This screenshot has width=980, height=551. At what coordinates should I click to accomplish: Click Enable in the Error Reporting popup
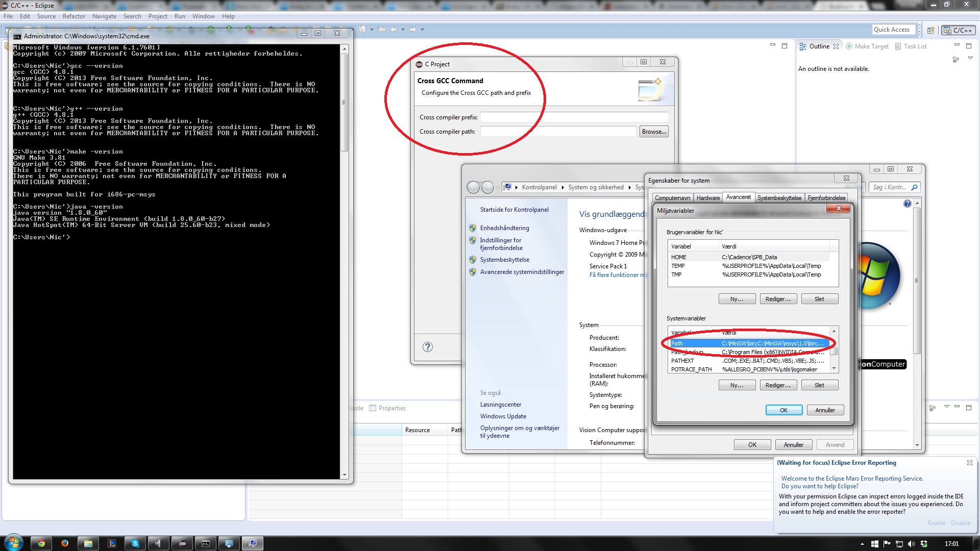pyautogui.click(x=937, y=523)
